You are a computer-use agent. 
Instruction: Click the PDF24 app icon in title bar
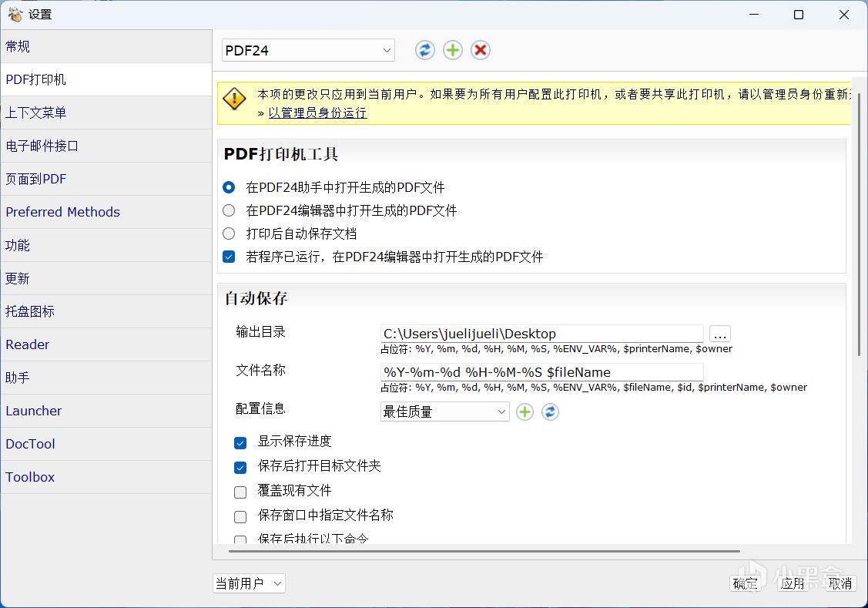(15, 15)
